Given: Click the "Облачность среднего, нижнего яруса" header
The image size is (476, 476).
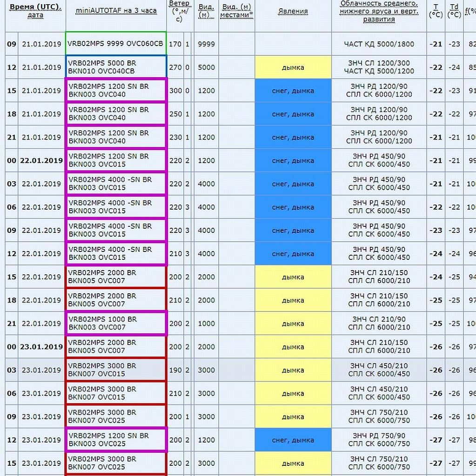Looking at the screenshot, I should pyautogui.click(x=379, y=11).
